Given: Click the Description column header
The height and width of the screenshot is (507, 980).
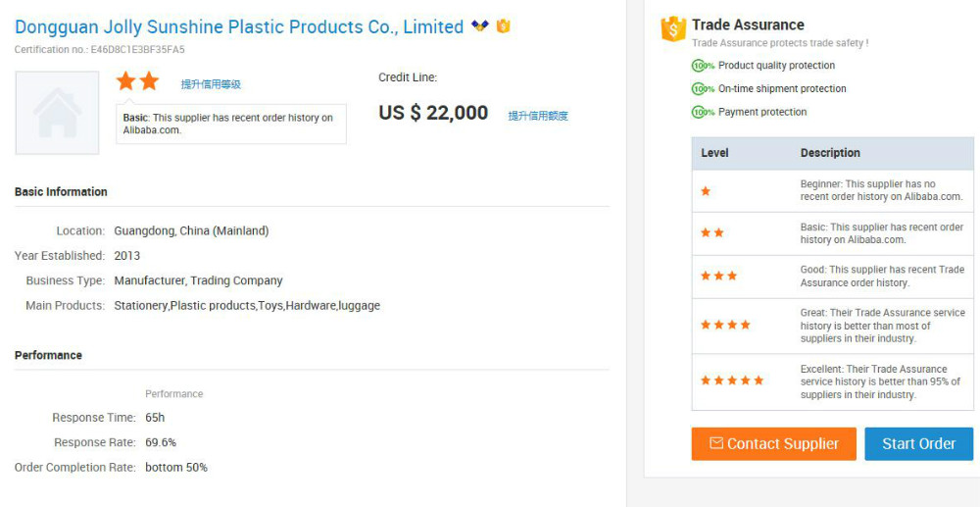Looking at the screenshot, I should [x=830, y=153].
